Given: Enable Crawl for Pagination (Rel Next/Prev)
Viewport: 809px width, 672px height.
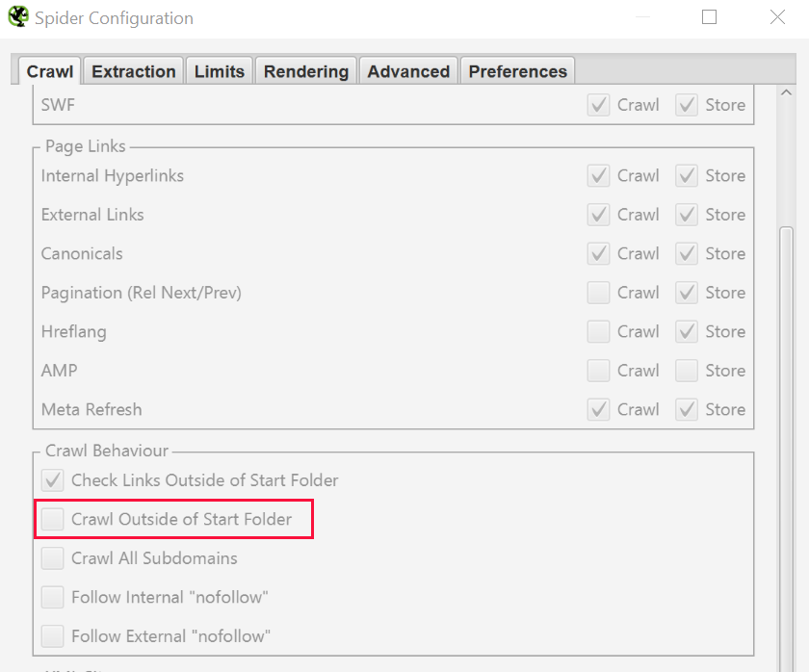Looking at the screenshot, I should coord(596,293).
